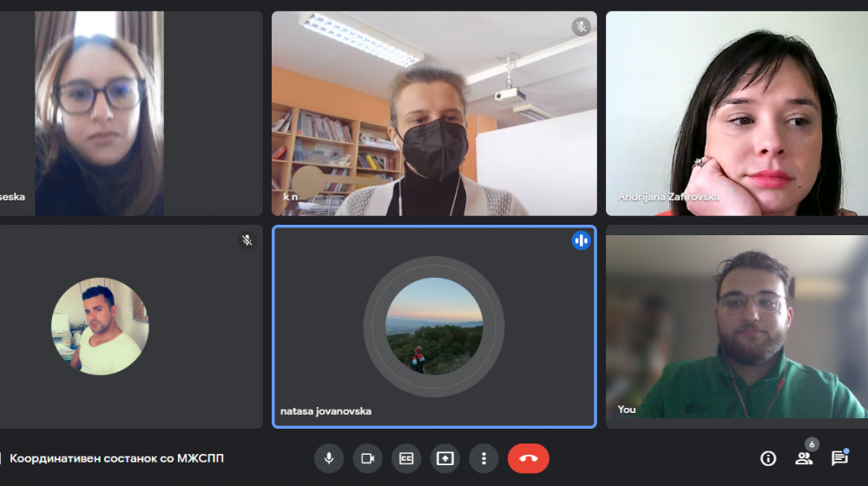
Task: Toggle closed captions
Action: (406, 458)
